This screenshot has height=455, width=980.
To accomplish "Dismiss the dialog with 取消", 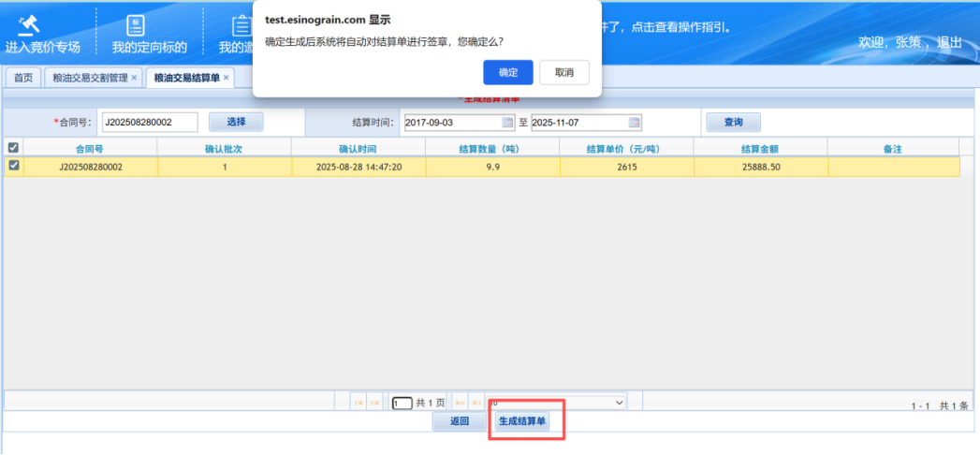I will click(563, 72).
